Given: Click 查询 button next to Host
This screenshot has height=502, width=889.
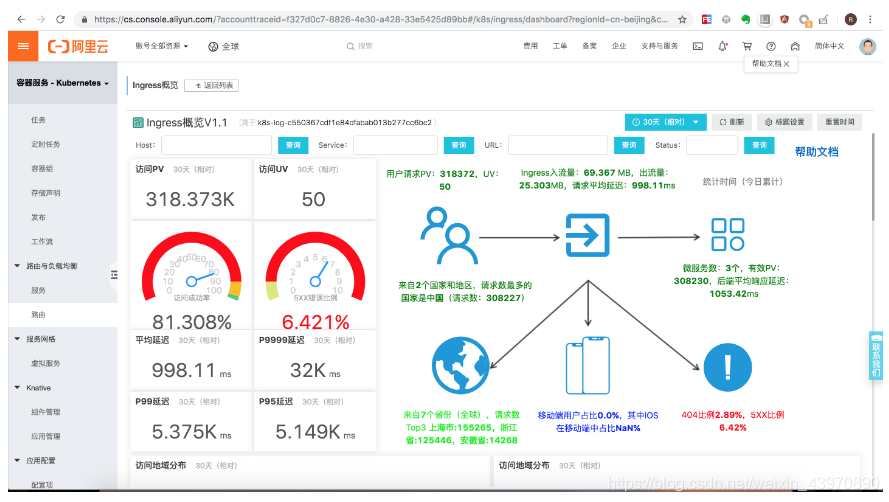Looking at the screenshot, I should 293,145.
